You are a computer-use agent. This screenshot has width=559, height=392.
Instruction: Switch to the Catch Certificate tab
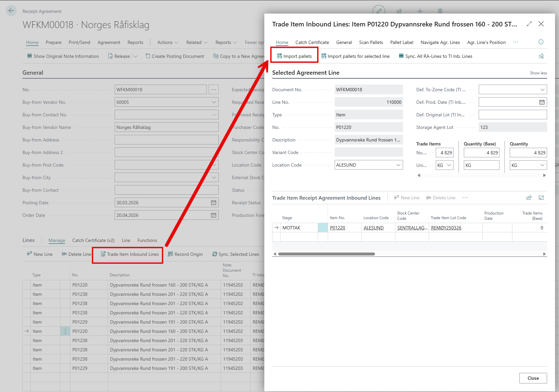tap(312, 42)
